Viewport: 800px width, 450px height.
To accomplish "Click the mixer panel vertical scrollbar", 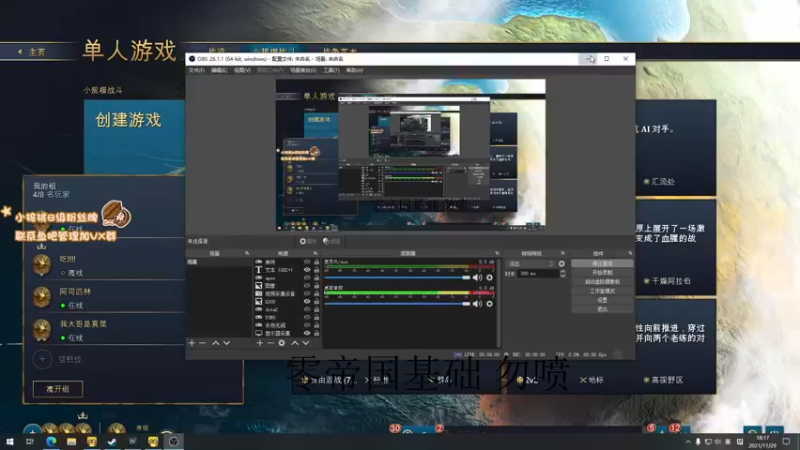I will (x=498, y=303).
